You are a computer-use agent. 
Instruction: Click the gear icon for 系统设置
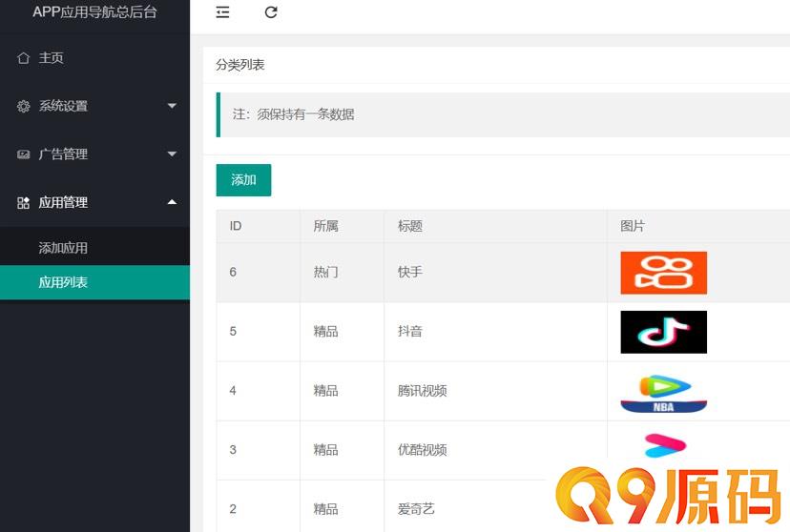tap(23, 106)
